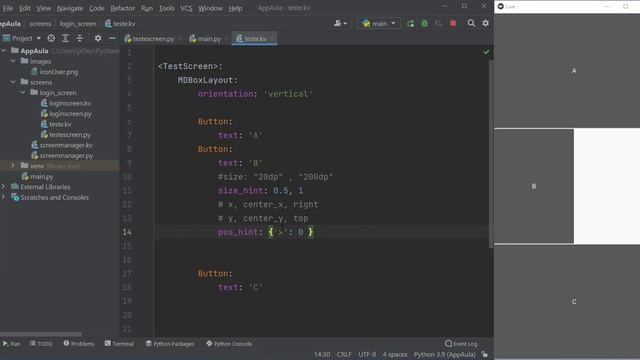Open the Run tool window
Viewport: 640px width, 360px height.
11,344
